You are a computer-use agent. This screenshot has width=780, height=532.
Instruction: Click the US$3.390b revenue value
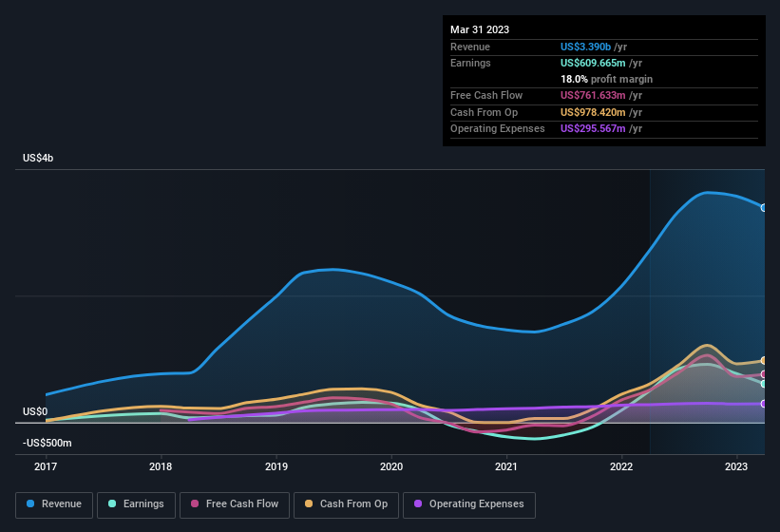585,47
